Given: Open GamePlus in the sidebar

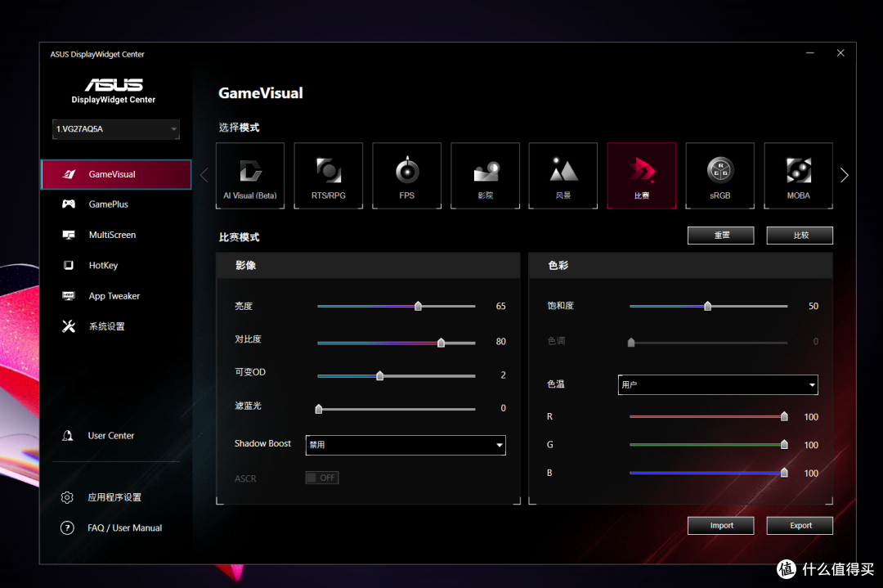Looking at the screenshot, I should 116,204.
